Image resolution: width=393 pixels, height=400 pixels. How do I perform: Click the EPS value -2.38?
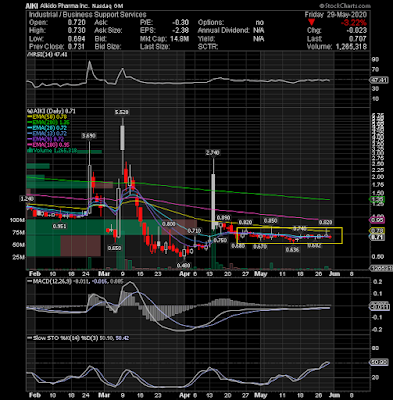(x=180, y=31)
